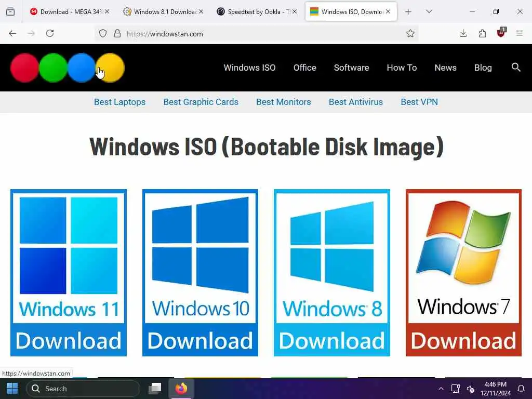Image resolution: width=532 pixels, height=399 pixels.
Task: Click the Windows 8 Download tile
Action: [332, 273]
